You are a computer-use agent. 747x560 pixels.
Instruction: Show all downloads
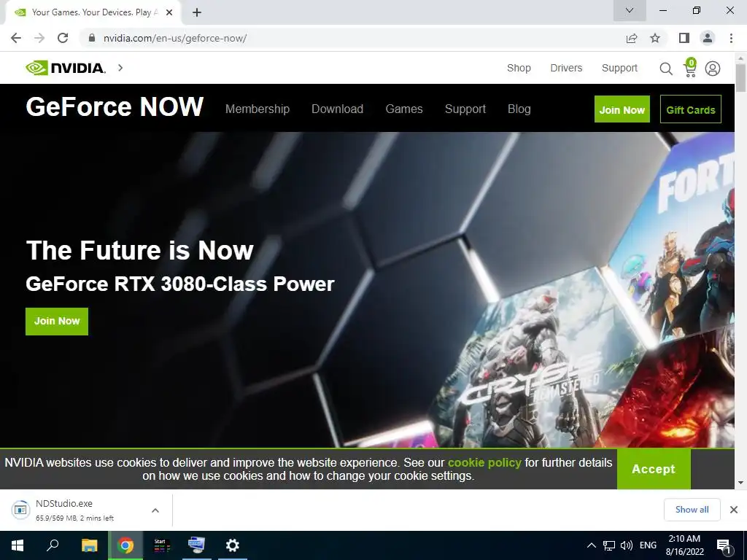(692, 510)
